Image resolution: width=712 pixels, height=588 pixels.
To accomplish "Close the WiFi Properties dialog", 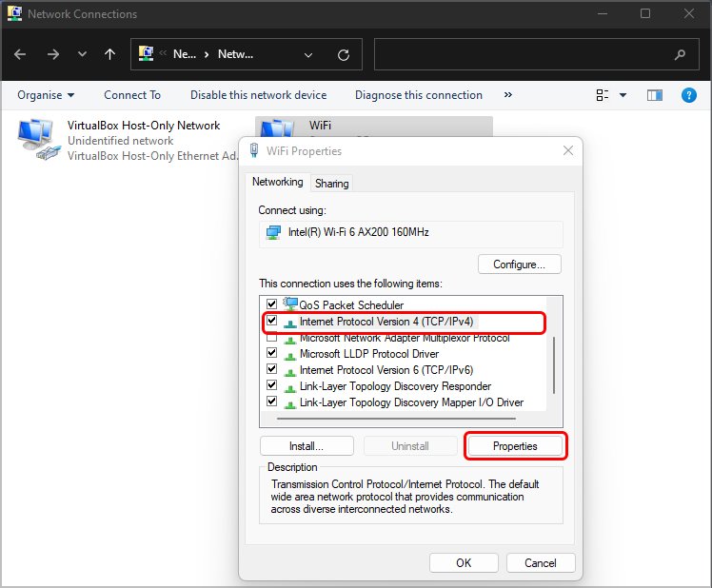I will 568,150.
